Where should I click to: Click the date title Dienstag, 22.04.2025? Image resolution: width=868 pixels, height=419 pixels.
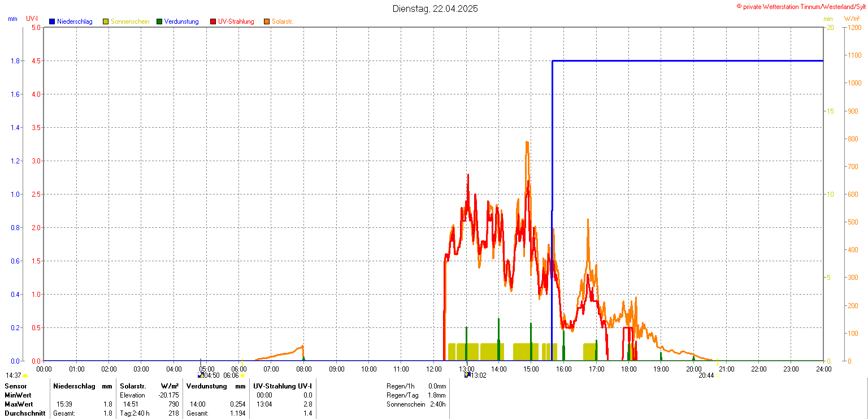[435, 9]
